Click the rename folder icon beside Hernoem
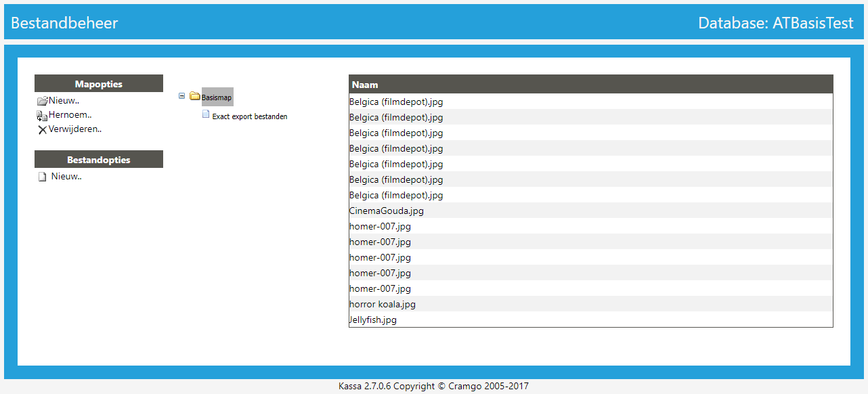 click(42, 116)
